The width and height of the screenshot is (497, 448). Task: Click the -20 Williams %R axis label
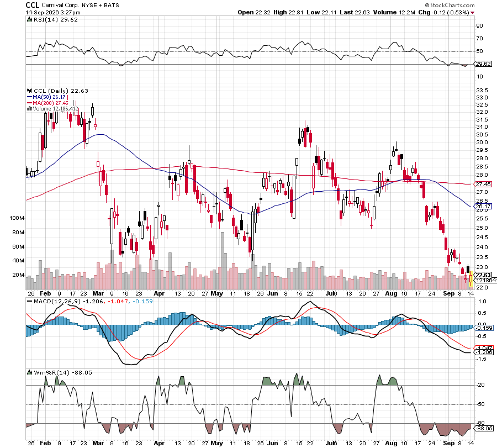click(x=481, y=385)
